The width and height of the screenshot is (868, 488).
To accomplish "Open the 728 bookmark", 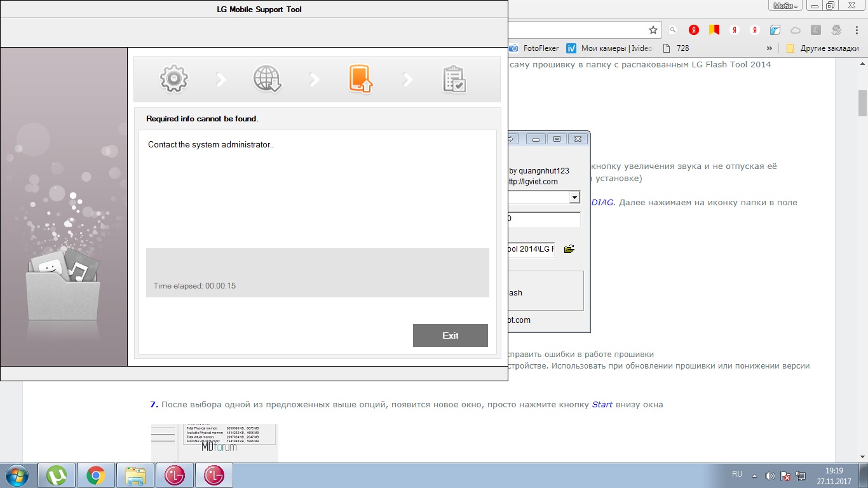I will pyautogui.click(x=676, y=48).
